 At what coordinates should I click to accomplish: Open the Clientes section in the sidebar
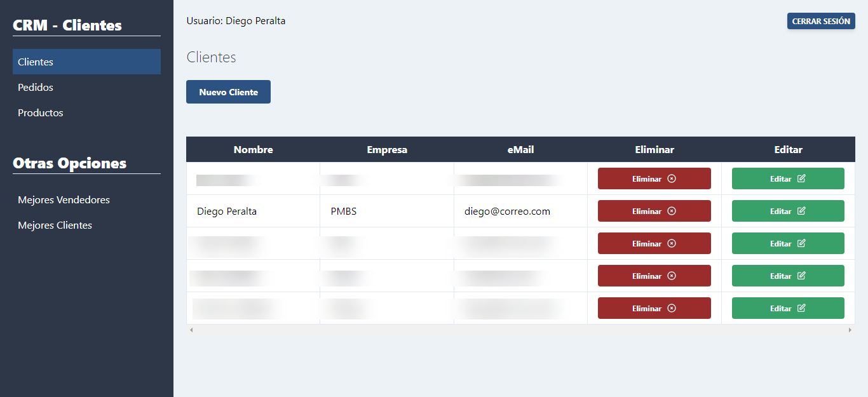[86, 62]
